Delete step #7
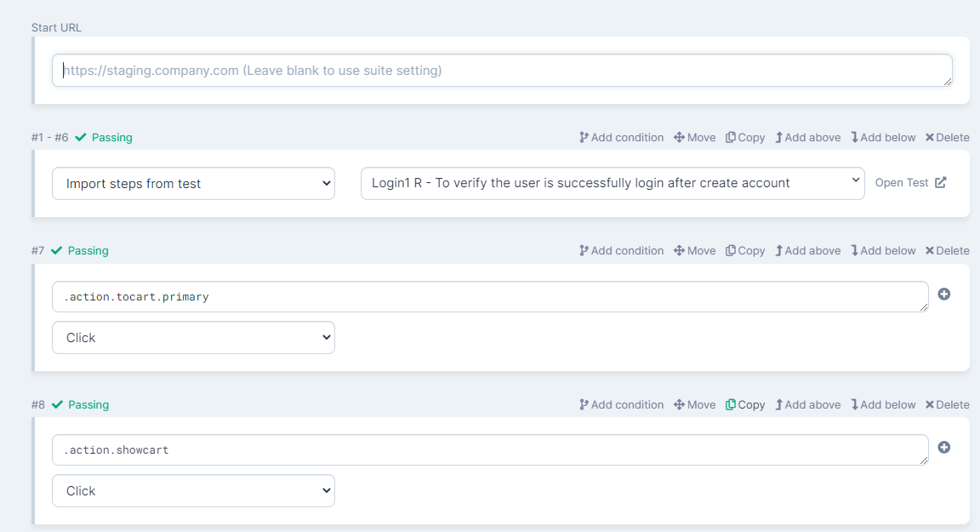Screen dimensions: 980x532 pos(948,251)
